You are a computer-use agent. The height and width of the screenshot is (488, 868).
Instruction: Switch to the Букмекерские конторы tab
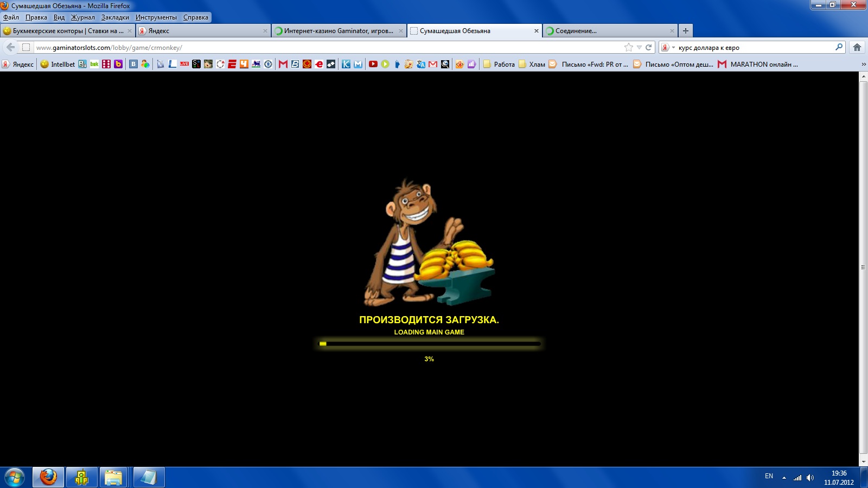pos(68,31)
